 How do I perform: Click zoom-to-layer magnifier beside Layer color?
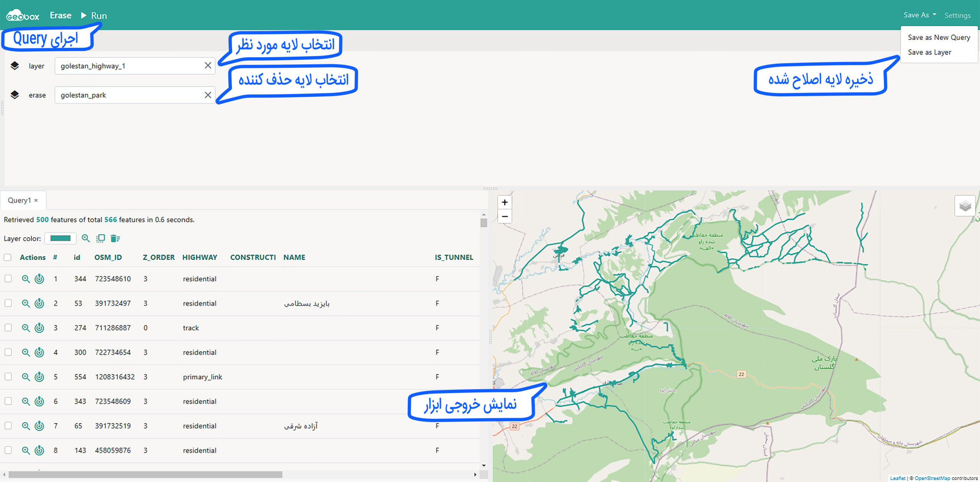point(86,238)
